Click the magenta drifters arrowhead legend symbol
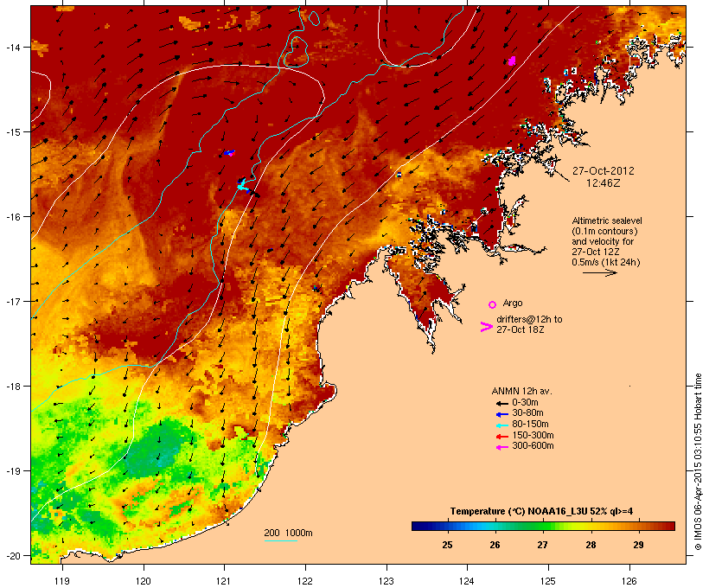The height and width of the screenshot is (588, 709). point(486,327)
